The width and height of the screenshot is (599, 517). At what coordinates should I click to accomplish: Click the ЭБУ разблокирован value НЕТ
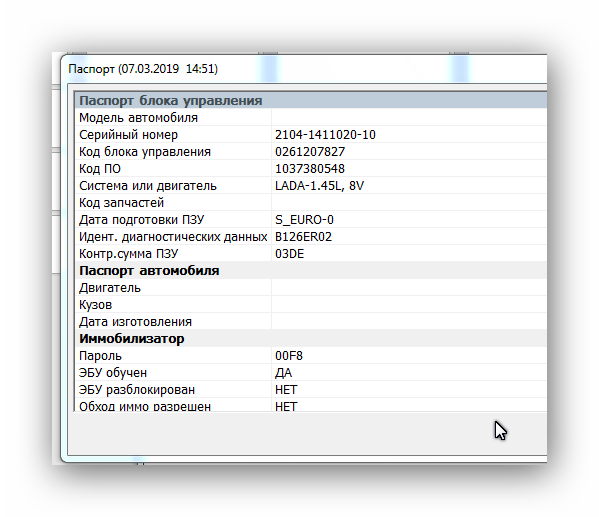pos(286,390)
